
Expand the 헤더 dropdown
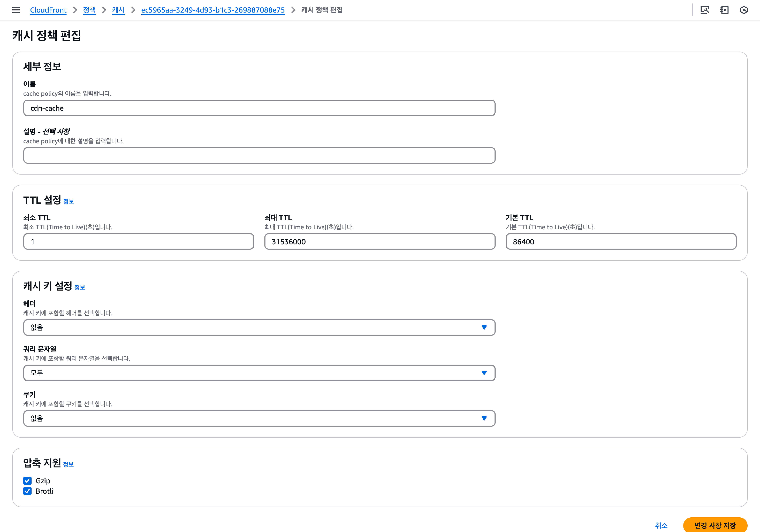[x=259, y=327]
